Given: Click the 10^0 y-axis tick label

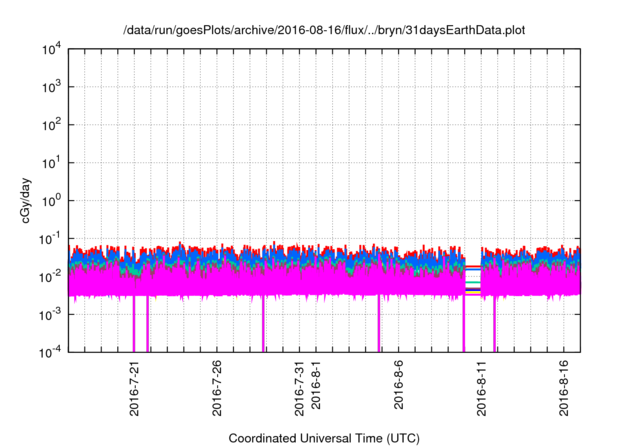Looking at the screenshot, I should coord(52,200).
